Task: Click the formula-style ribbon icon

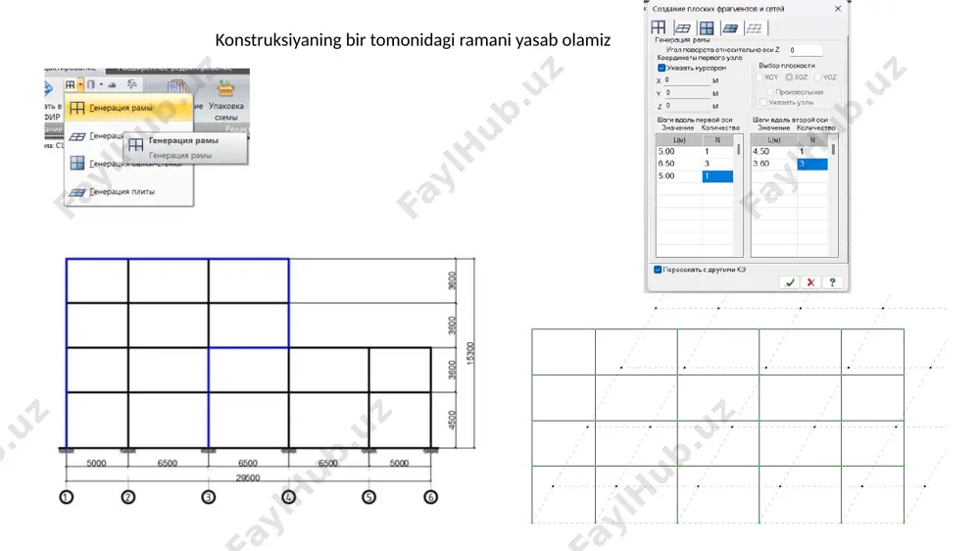Action: [132, 83]
